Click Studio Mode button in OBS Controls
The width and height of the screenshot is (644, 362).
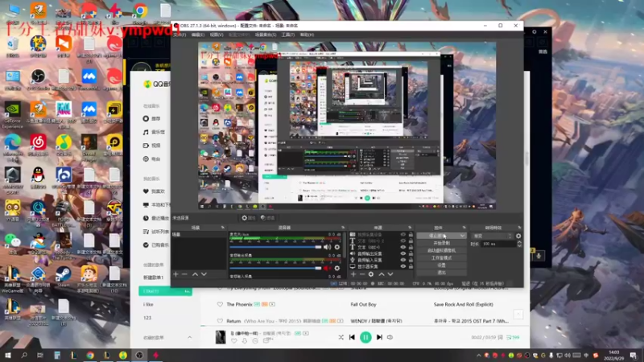click(441, 257)
